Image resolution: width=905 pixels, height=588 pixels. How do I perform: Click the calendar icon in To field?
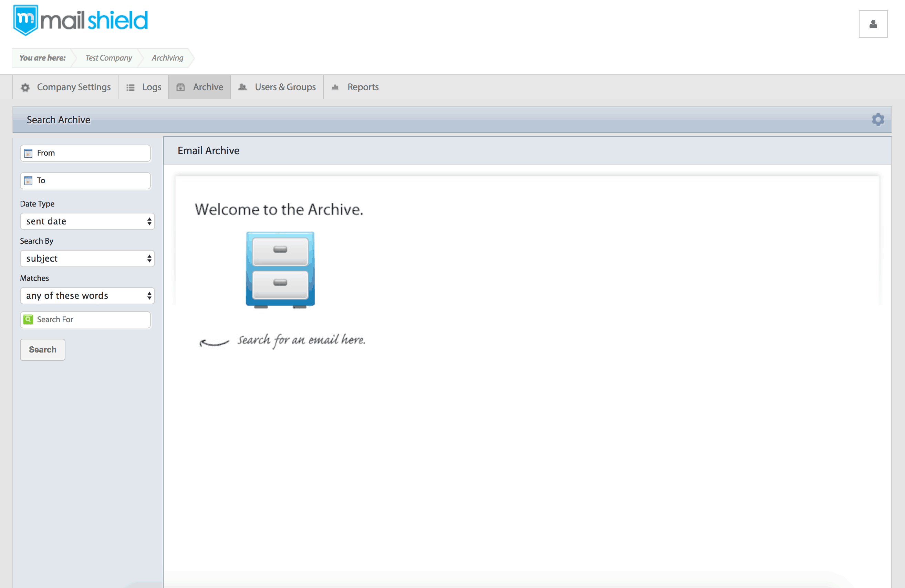(x=29, y=180)
